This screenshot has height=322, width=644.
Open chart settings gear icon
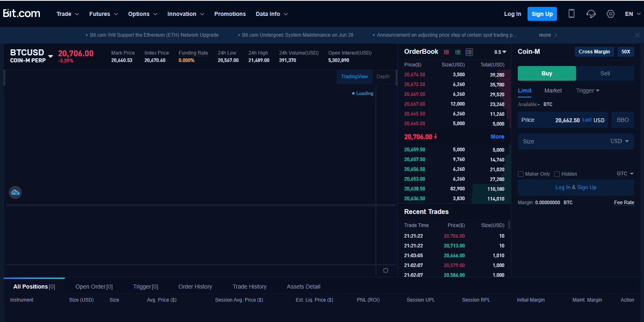pos(386,271)
